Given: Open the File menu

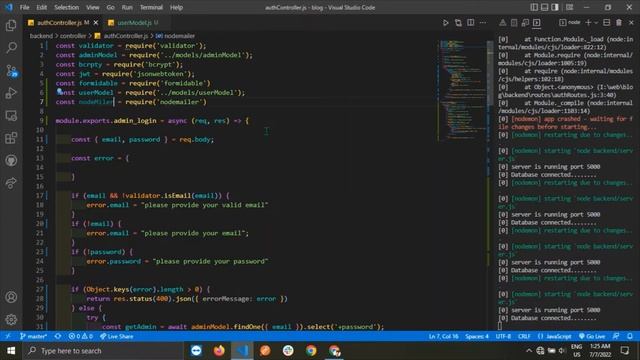Looking at the screenshot, I should (x=24, y=7).
